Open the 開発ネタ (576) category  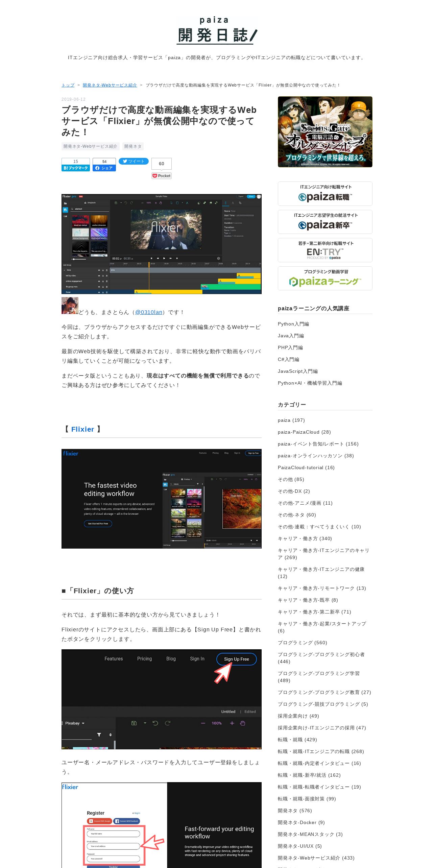coord(295,811)
